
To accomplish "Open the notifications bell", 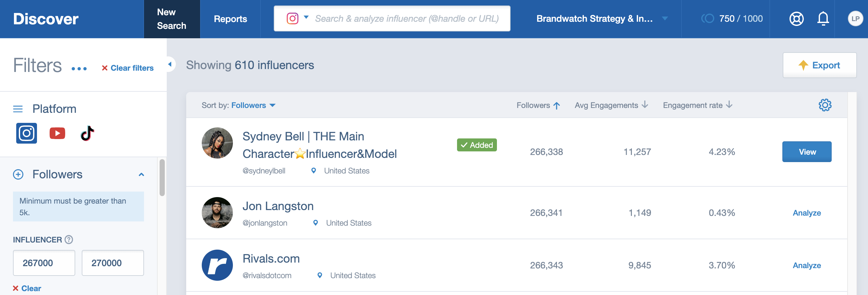I will point(823,18).
